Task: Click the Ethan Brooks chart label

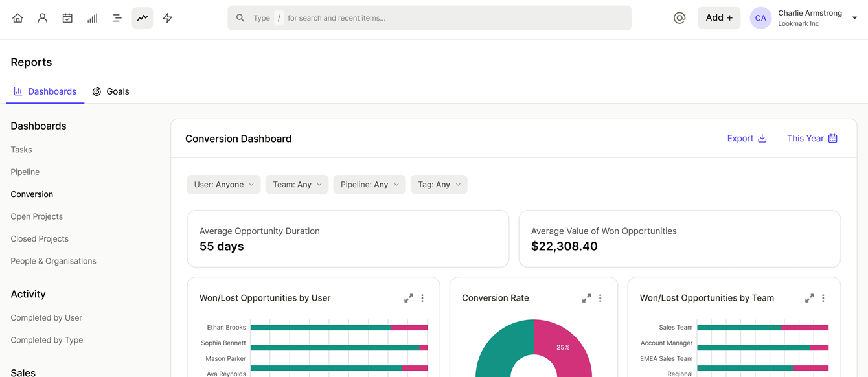Action: [x=226, y=328]
